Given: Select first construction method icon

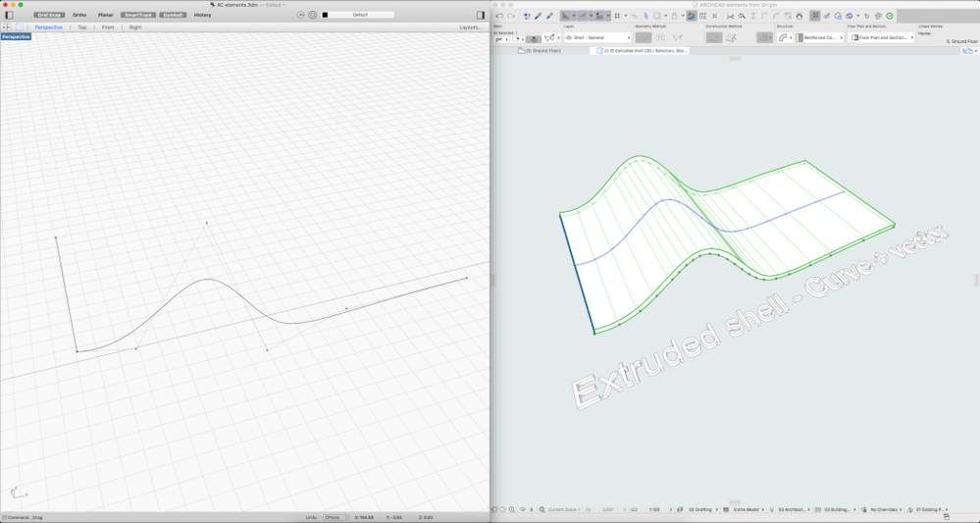Looking at the screenshot, I should coord(714,37).
